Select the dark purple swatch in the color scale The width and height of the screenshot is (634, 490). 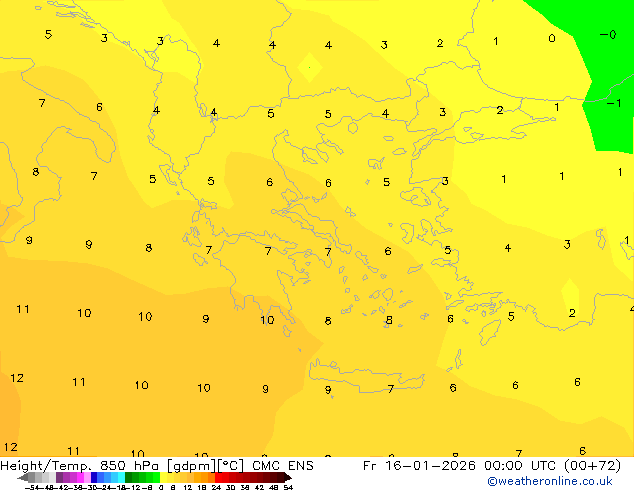click(59, 477)
